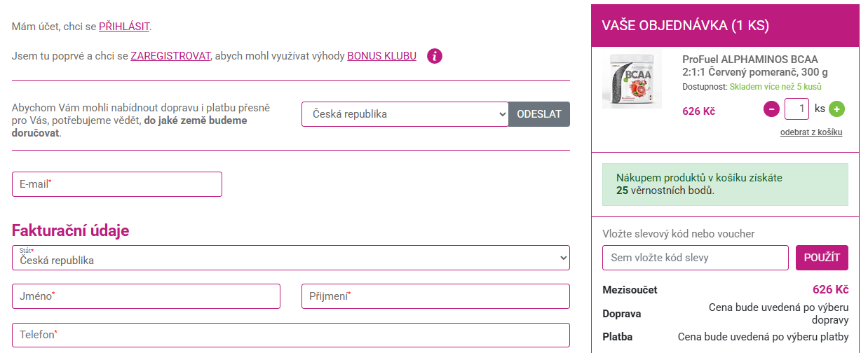The width and height of the screenshot is (868, 353).
Task: Click into the Jméno field
Action: 146,296
